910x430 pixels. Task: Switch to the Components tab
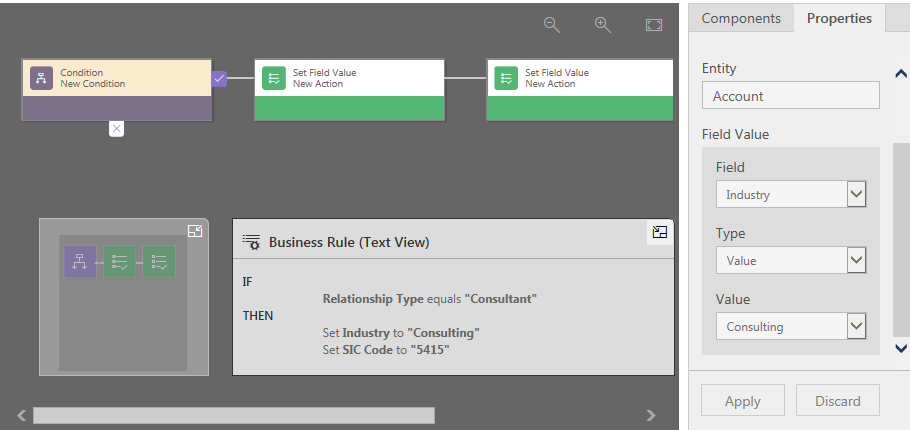click(x=740, y=18)
